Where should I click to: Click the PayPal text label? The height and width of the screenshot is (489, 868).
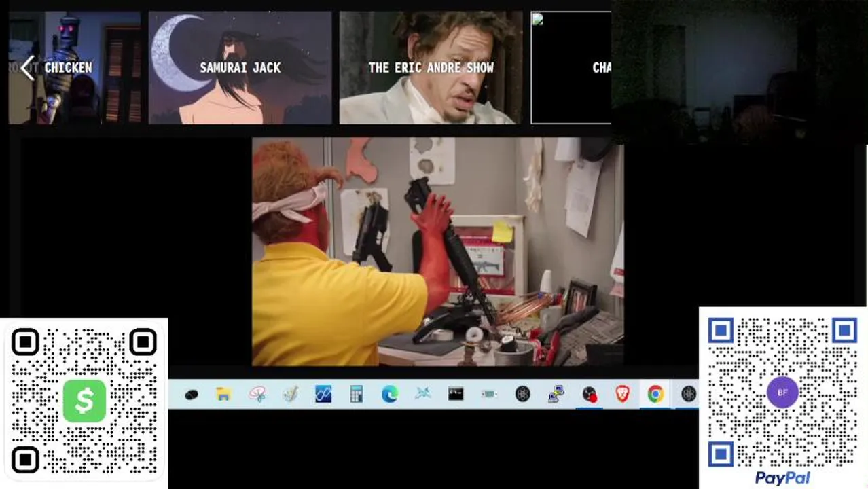(x=782, y=478)
